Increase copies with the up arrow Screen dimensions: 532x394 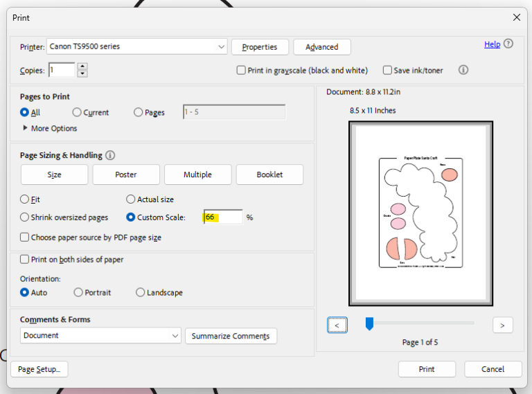(82, 66)
